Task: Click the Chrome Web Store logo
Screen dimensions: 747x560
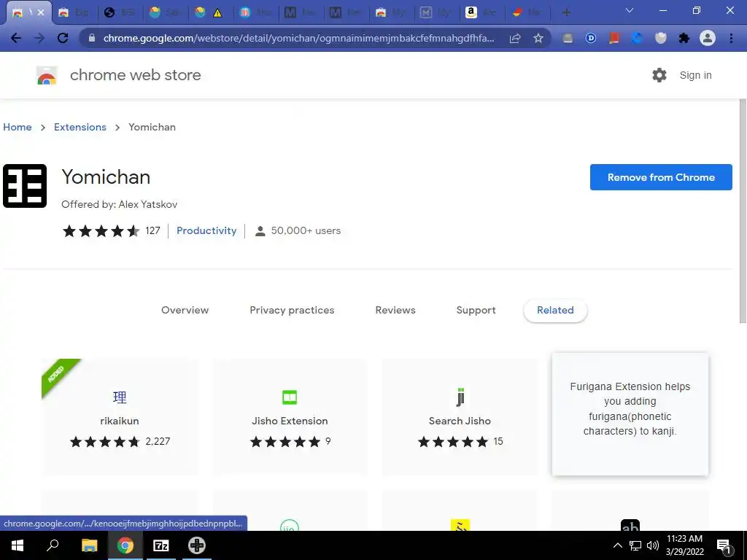Action: [x=47, y=75]
